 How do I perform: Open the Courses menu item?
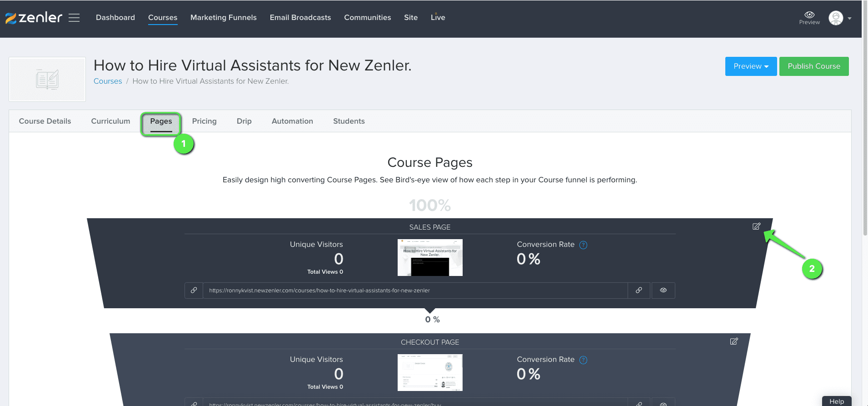pos(163,18)
